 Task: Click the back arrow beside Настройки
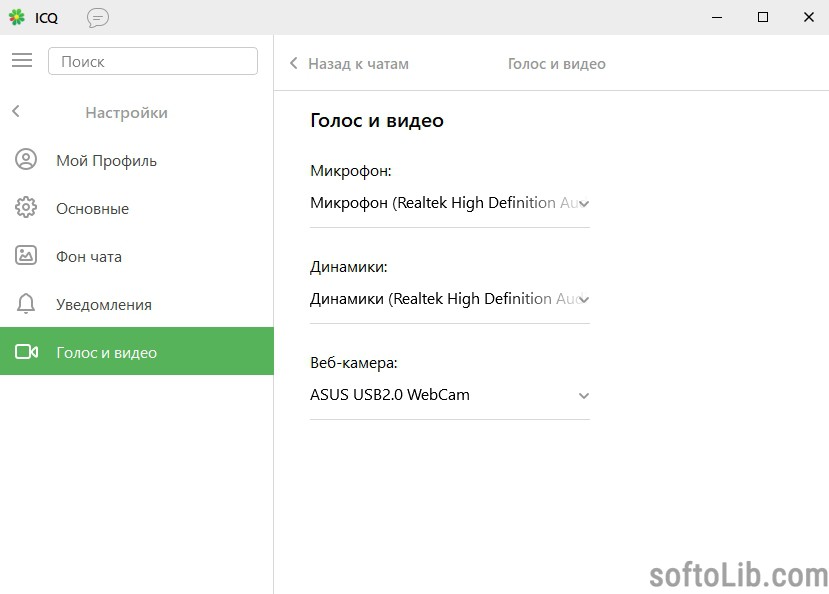point(16,111)
